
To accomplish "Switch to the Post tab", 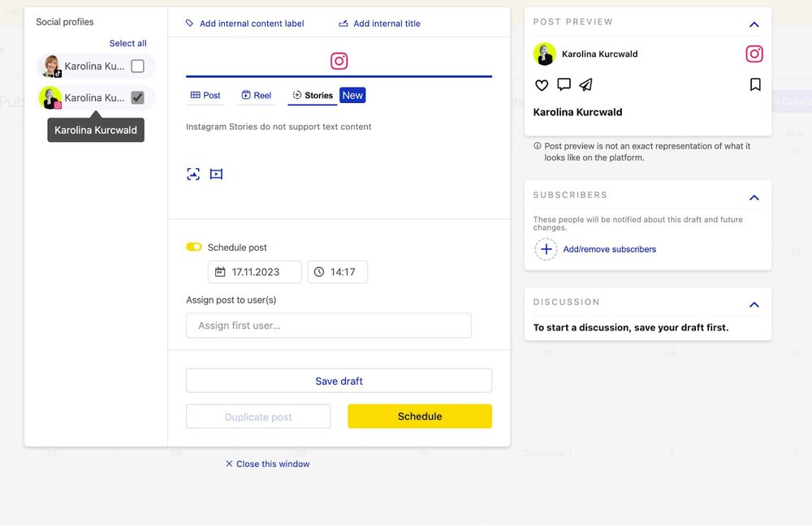I will pyautogui.click(x=205, y=95).
